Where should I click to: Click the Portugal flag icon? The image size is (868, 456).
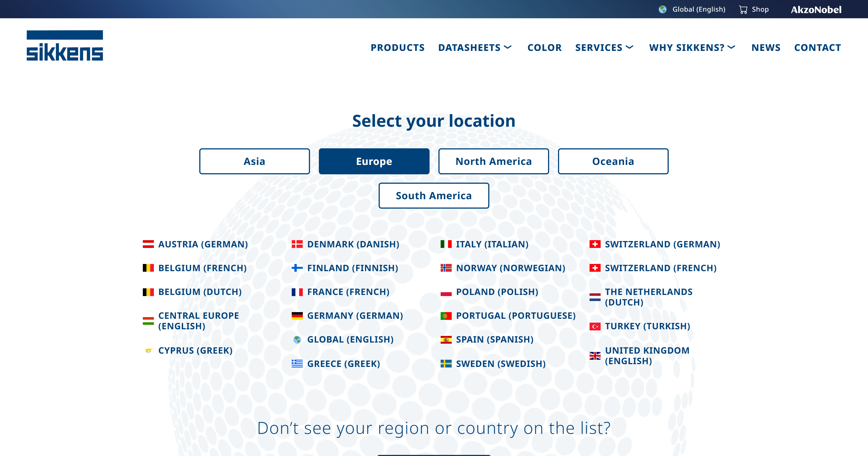446,316
